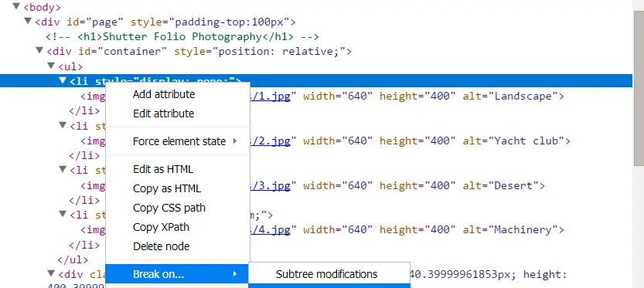
Task: Collapse the div id="page" node
Action: click(x=28, y=21)
